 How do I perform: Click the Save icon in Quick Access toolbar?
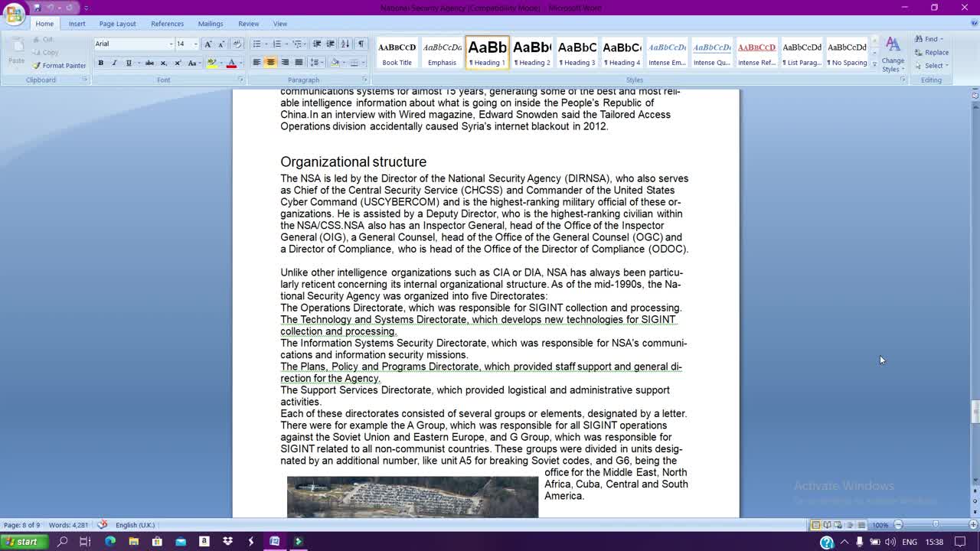(36, 8)
